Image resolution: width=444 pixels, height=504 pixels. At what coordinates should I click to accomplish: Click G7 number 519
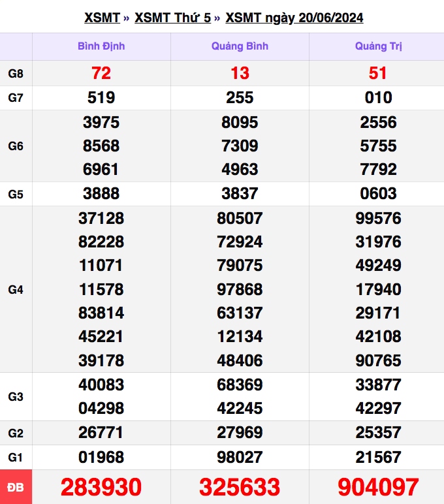pyautogui.click(x=101, y=98)
